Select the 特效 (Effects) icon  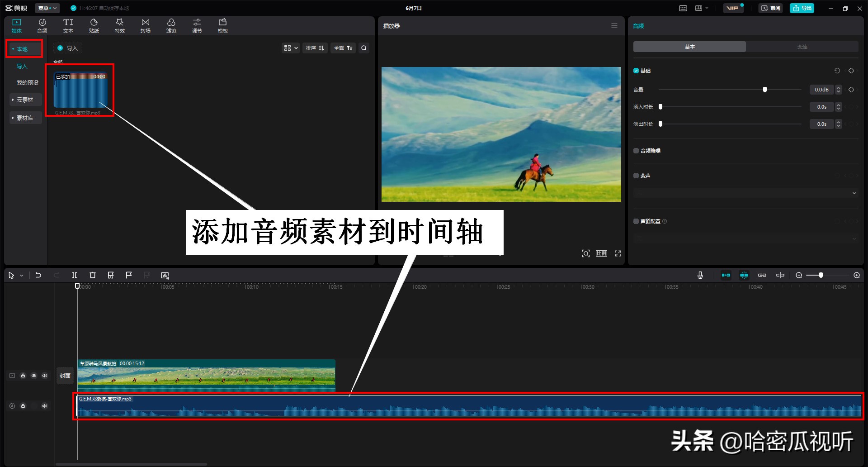click(x=120, y=25)
